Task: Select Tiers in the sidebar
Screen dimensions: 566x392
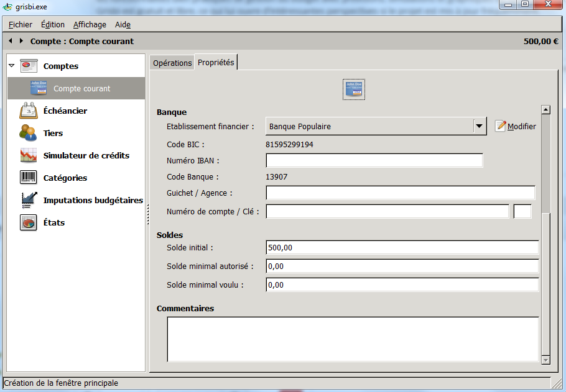Action: 53,133
